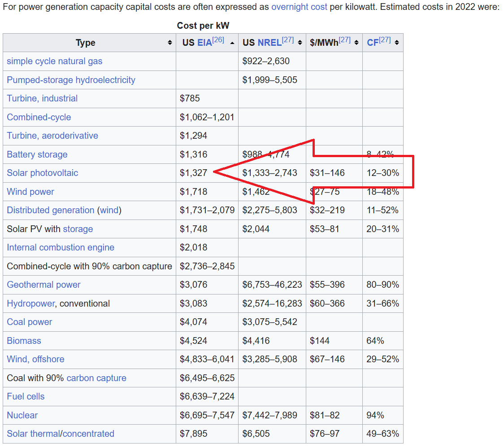Open the wind link in parentheses
Image resolution: width=504 pixels, height=448 pixels.
(109, 210)
